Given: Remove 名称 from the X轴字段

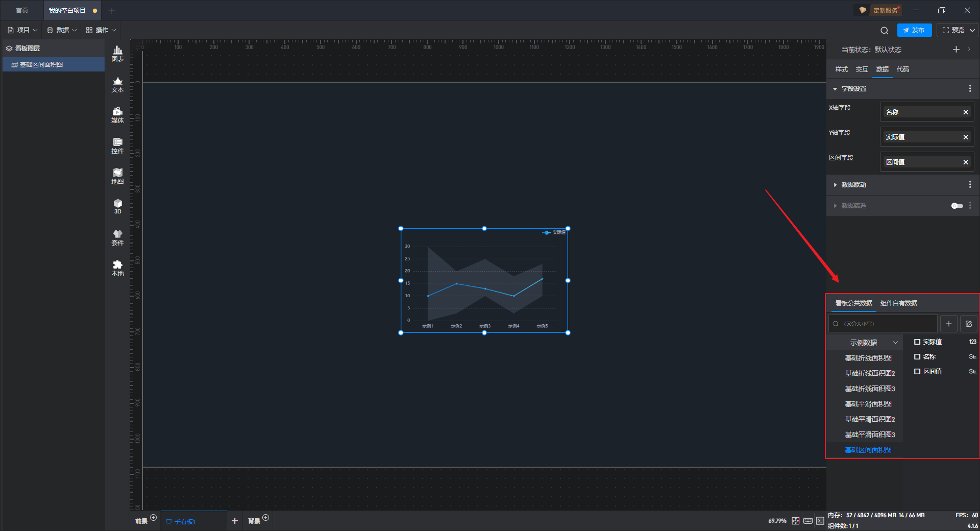Looking at the screenshot, I should click(x=966, y=112).
